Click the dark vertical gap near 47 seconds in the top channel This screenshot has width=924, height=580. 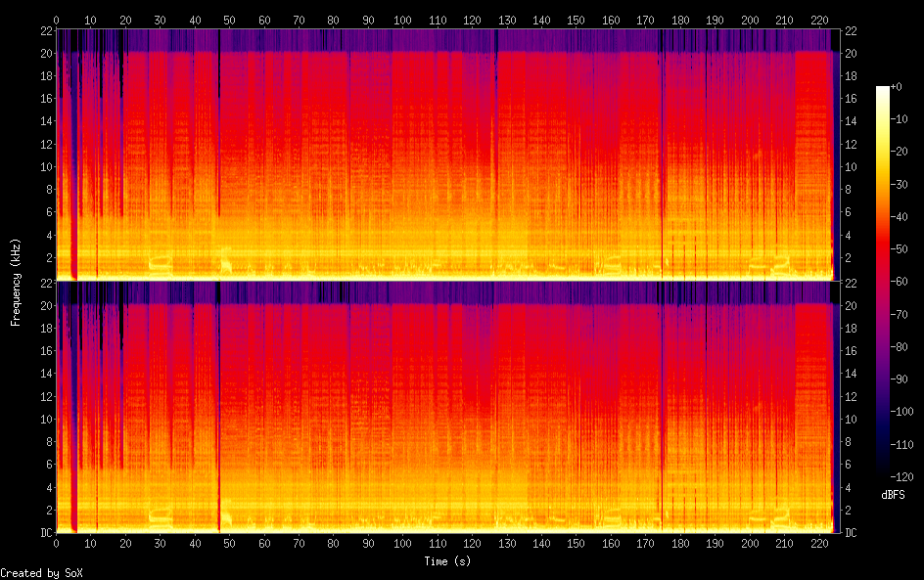219,147
